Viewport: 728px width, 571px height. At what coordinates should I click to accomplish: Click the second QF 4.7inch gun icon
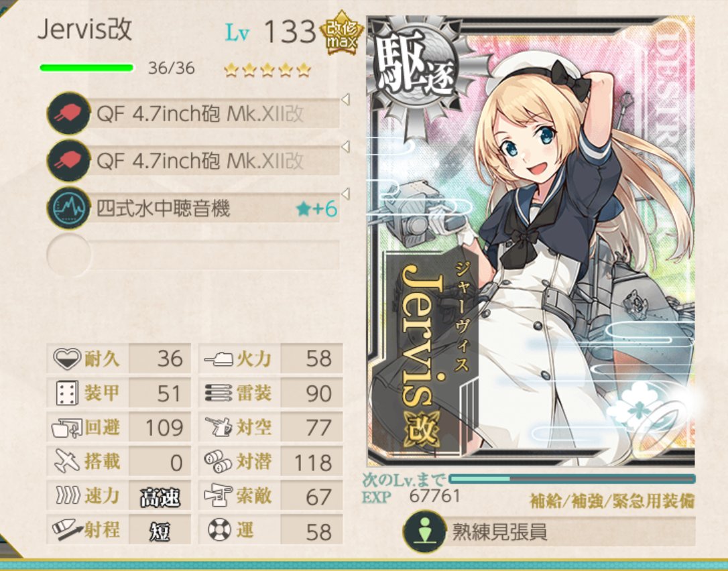(69, 161)
